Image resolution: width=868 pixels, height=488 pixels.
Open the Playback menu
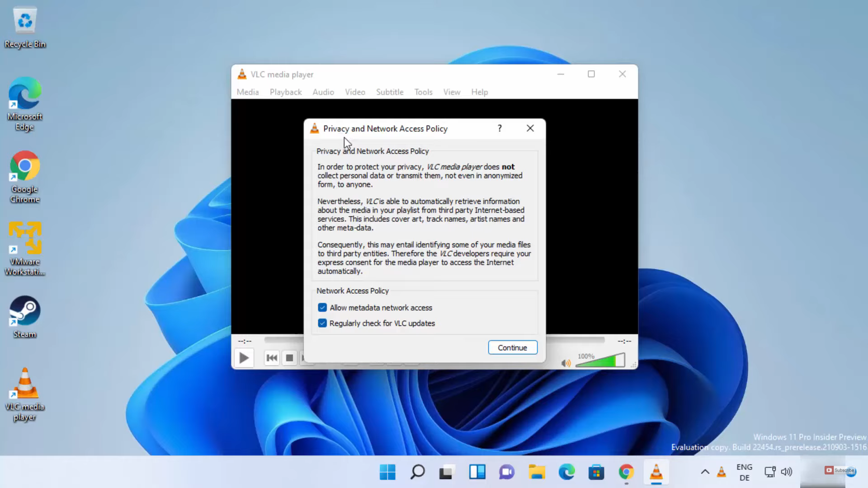[285, 92]
